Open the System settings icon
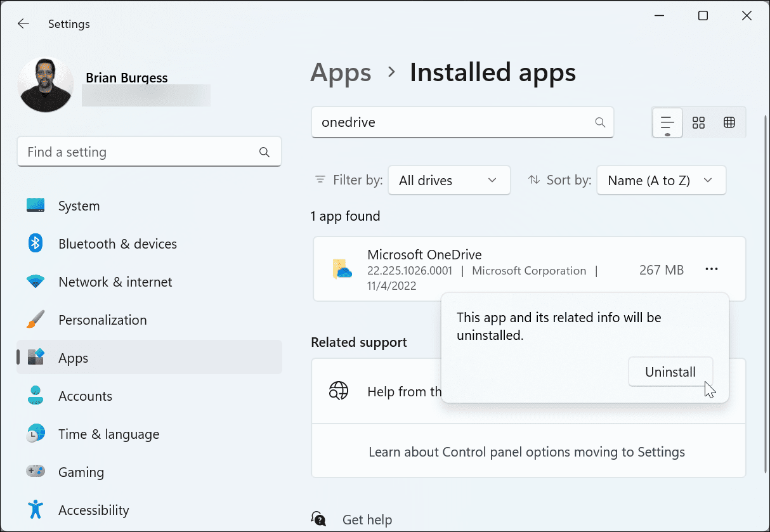The image size is (770, 532). click(x=36, y=205)
